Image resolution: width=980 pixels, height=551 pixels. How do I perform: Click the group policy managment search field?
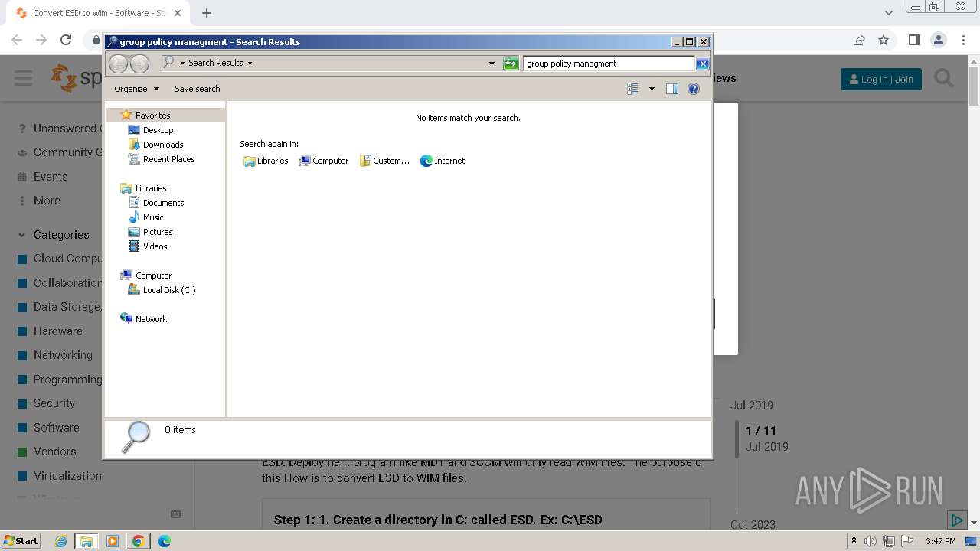click(x=609, y=64)
